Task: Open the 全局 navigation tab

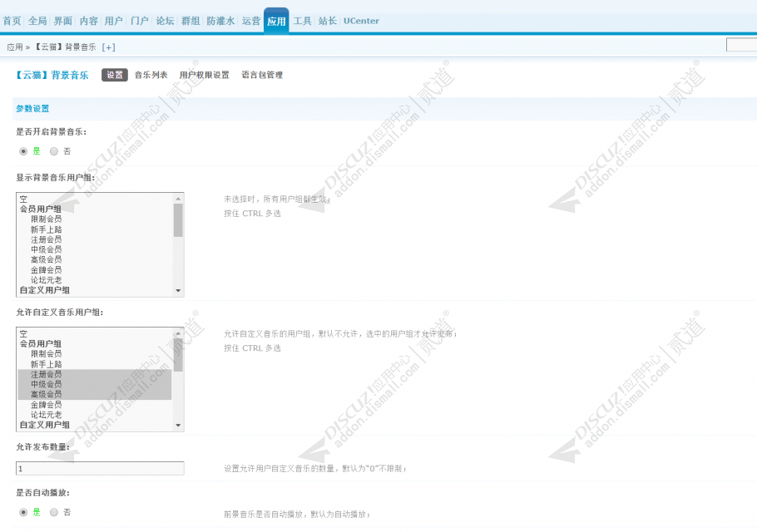Action: (37, 21)
